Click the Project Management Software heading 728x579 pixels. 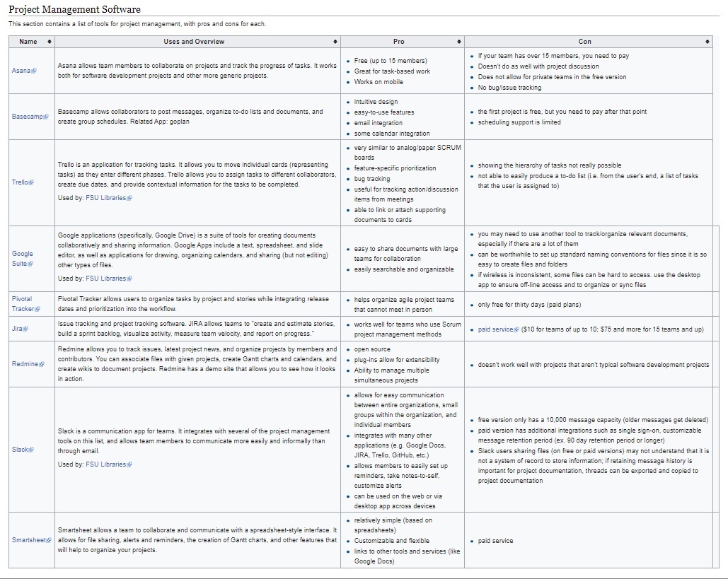tap(74, 9)
